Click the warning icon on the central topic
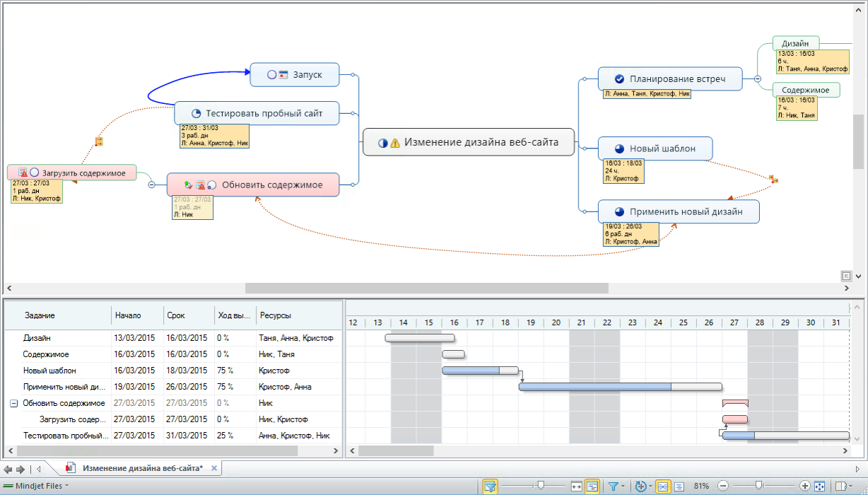868x495 pixels. click(x=395, y=142)
